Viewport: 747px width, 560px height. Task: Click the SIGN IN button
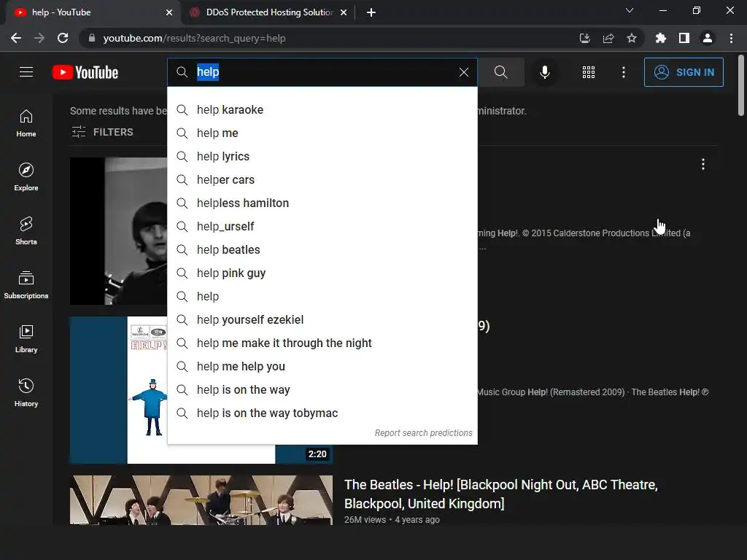tap(684, 72)
